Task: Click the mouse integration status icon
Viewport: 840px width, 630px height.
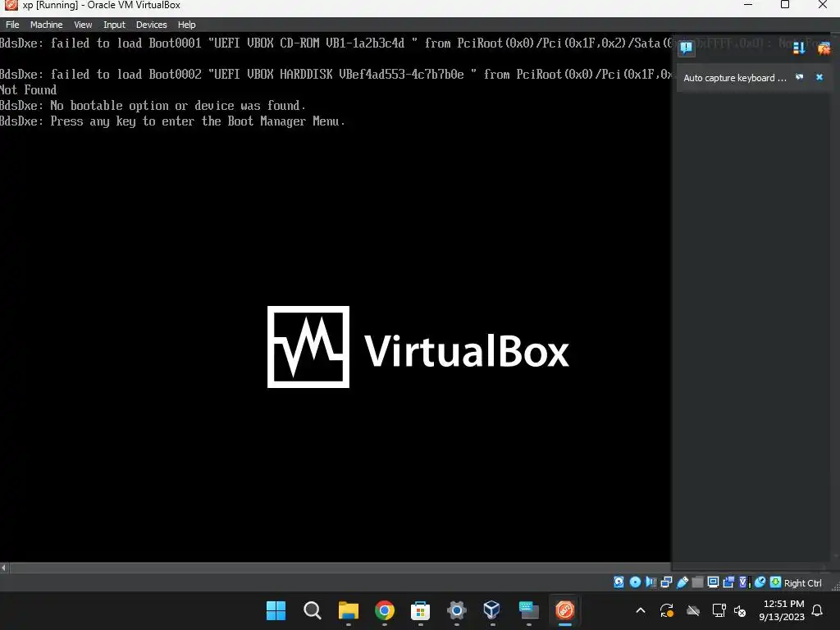Action: [760, 582]
